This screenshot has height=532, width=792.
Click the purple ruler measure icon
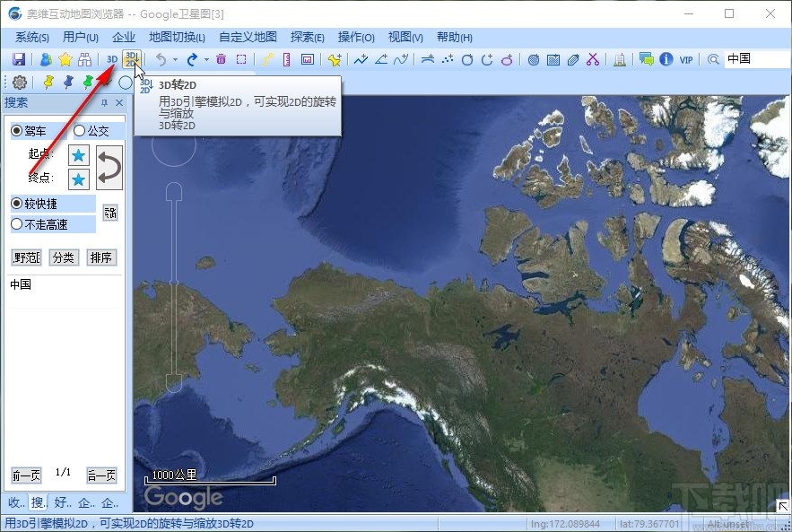[x=286, y=59]
